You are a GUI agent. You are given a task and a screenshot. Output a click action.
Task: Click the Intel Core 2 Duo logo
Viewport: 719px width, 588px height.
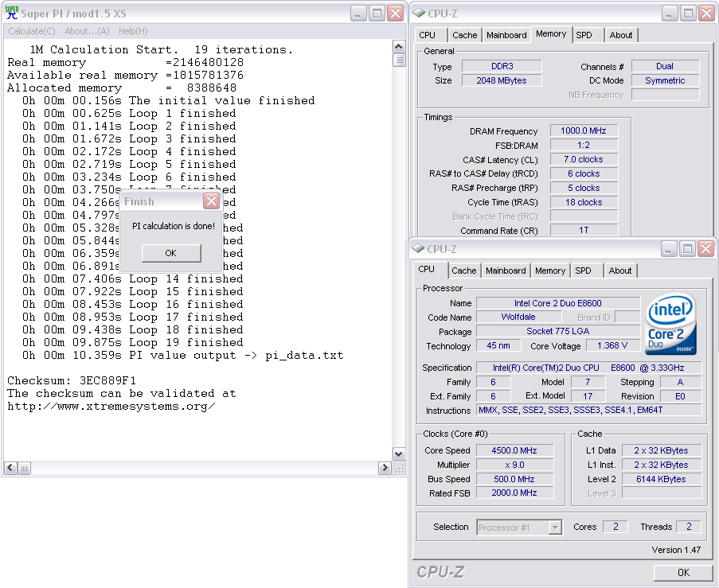click(x=670, y=324)
